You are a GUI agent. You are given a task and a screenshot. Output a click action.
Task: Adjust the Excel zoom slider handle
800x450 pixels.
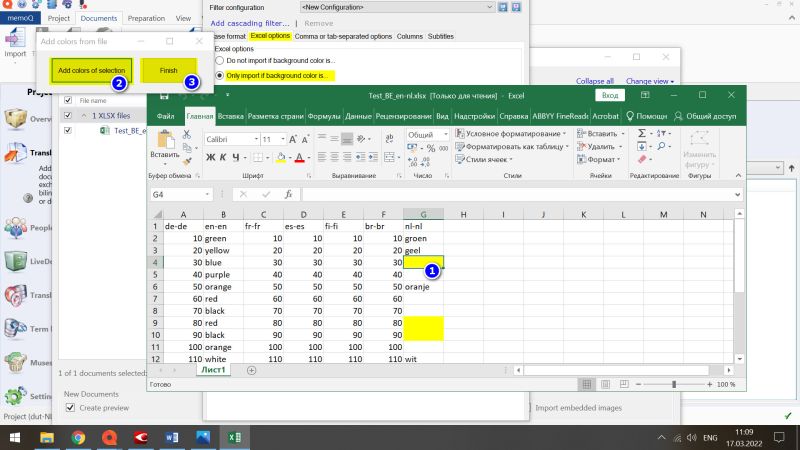tap(674, 384)
